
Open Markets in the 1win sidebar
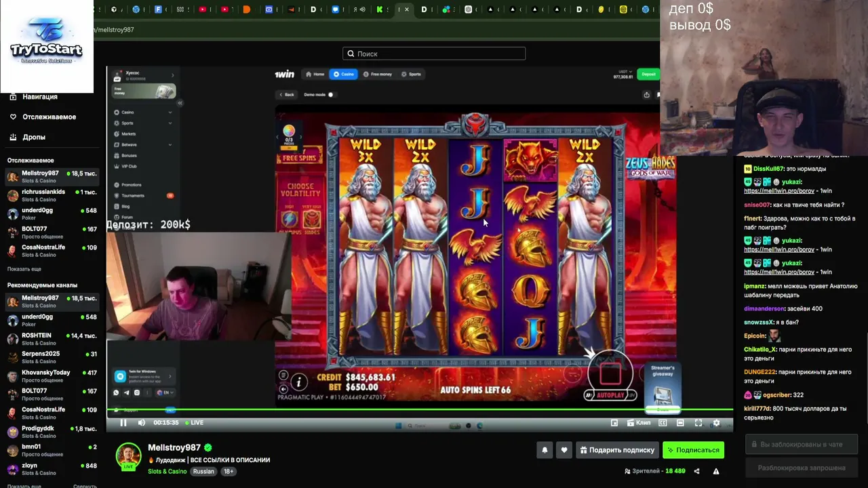129,134
